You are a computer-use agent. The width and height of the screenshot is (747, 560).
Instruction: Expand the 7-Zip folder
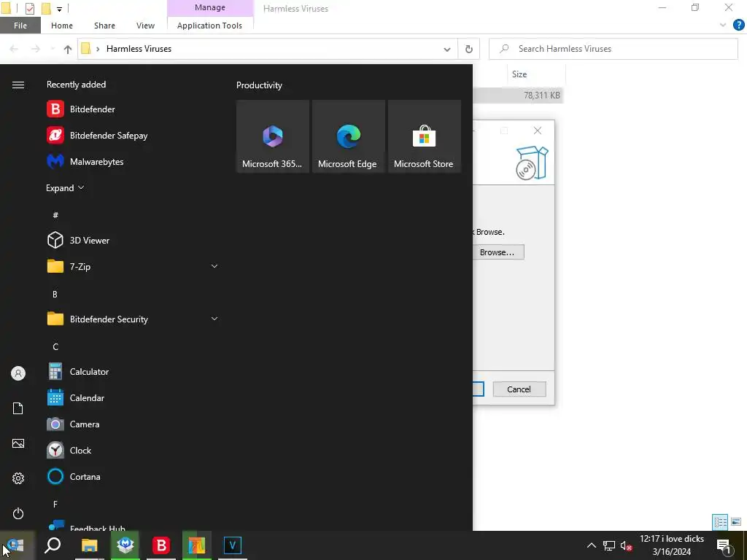click(x=214, y=266)
